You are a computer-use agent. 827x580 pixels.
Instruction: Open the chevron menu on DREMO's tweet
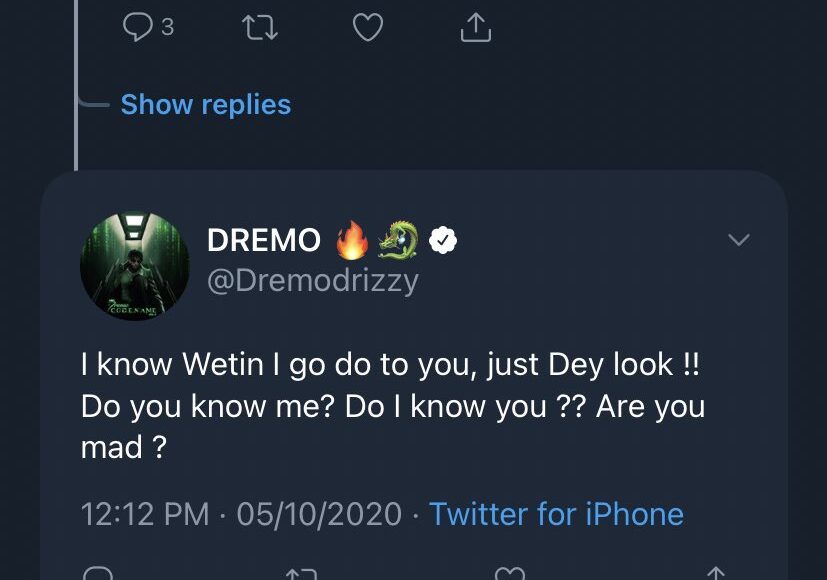tap(739, 240)
